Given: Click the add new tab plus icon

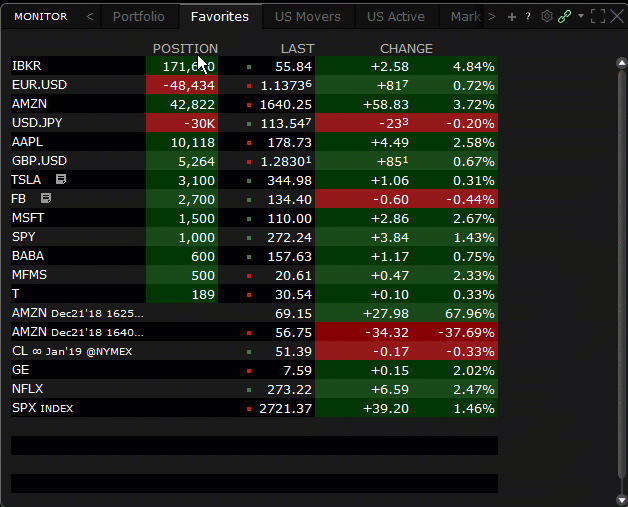Looking at the screenshot, I should tap(512, 17).
